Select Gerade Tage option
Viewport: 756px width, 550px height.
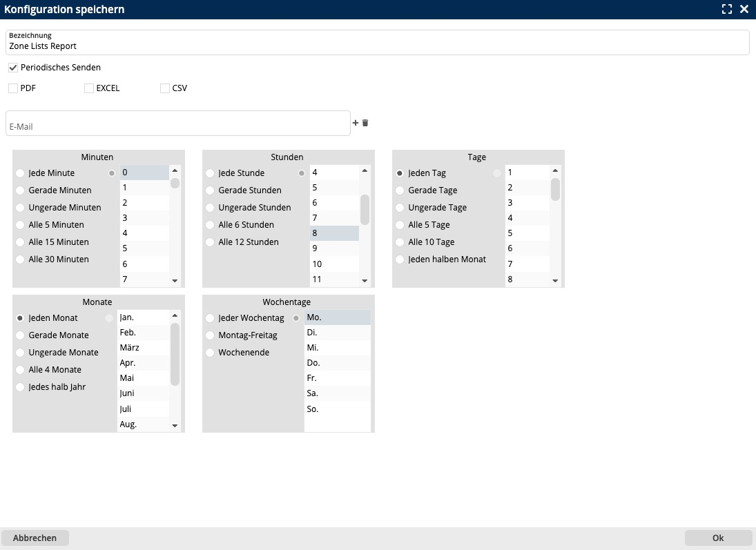point(400,190)
